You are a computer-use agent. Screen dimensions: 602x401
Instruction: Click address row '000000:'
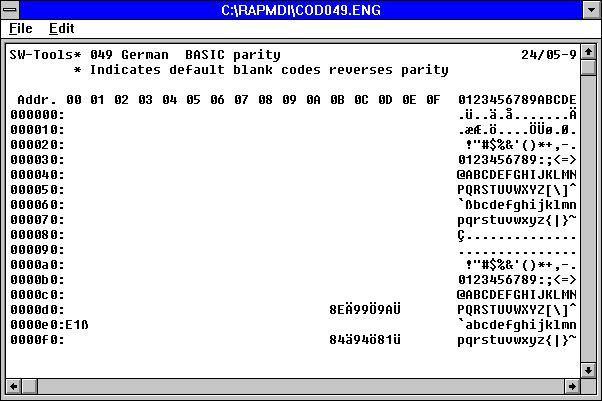tap(37, 115)
